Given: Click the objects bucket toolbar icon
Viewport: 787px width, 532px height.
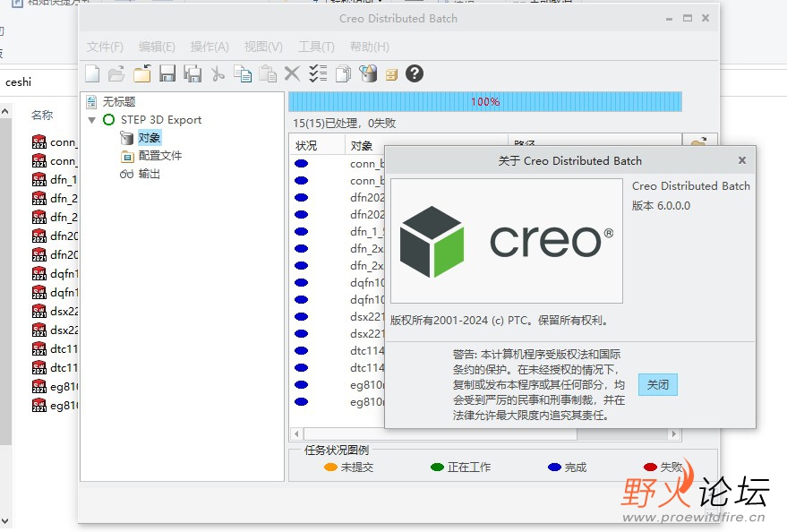Looking at the screenshot, I should point(368,73).
